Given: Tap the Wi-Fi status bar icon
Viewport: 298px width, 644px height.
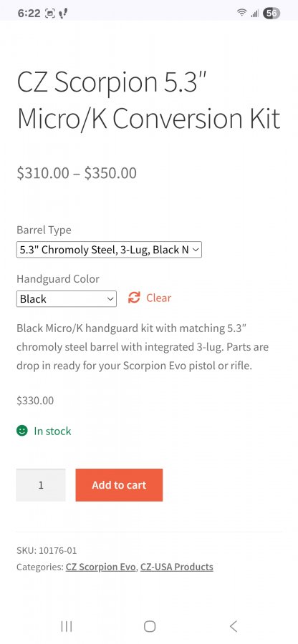Looking at the screenshot, I should [241, 13].
